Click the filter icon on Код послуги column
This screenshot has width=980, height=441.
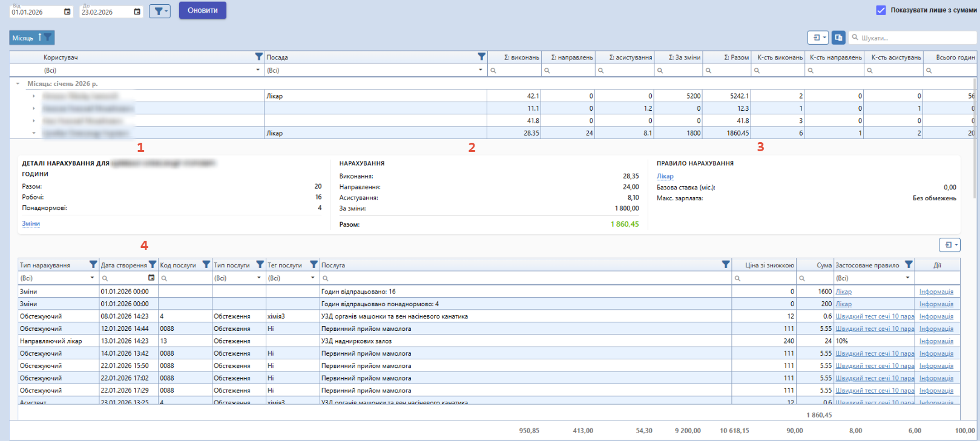(206, 265)
